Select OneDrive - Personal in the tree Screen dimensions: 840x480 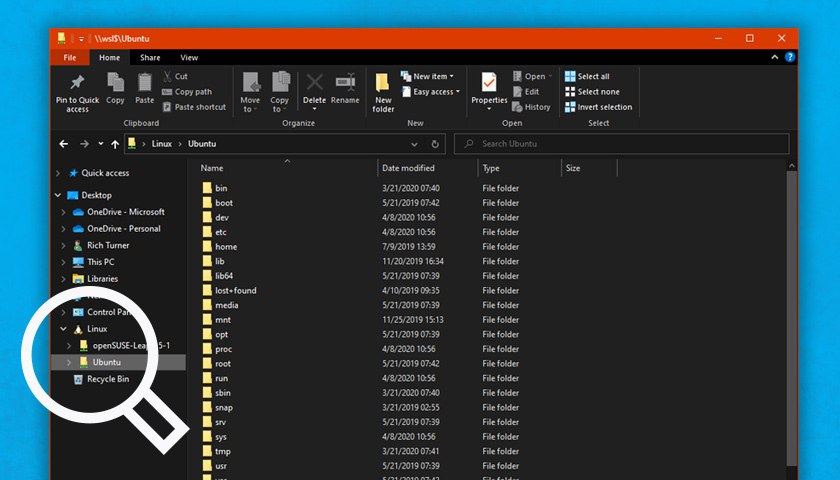click(x=124, y=228)
